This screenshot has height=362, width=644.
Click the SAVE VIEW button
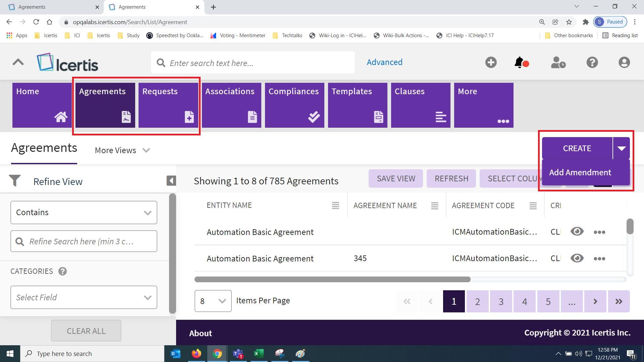pyautogui.click(x=396, y=179)
